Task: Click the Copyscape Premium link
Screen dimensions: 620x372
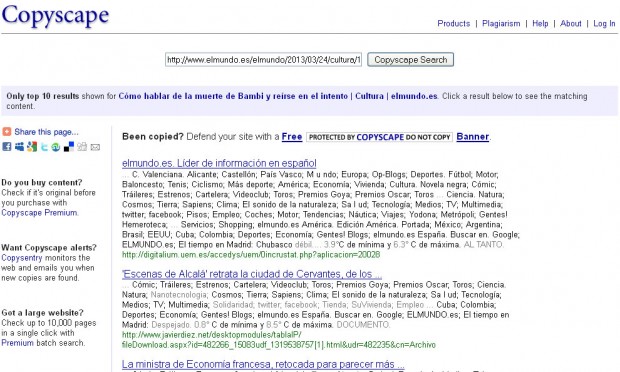Action: (x=39, y=213)
